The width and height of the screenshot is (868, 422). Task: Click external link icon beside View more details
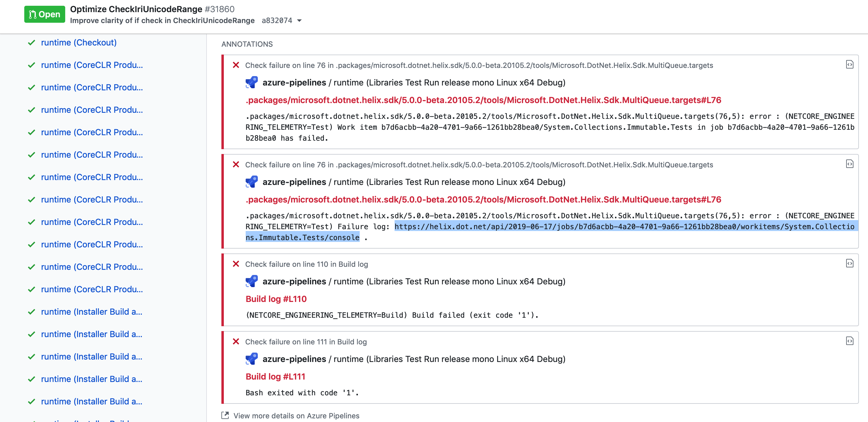225,416
